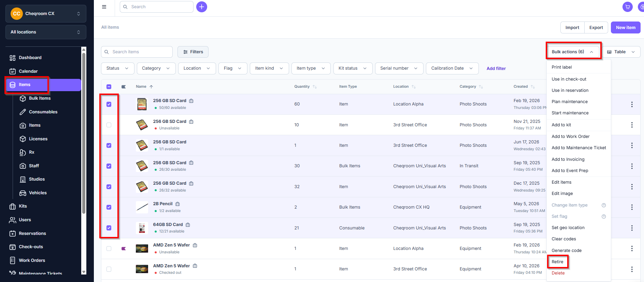Open the Calendar sidebar icon
Screen dimensions: 644x282
pos(13,71)
